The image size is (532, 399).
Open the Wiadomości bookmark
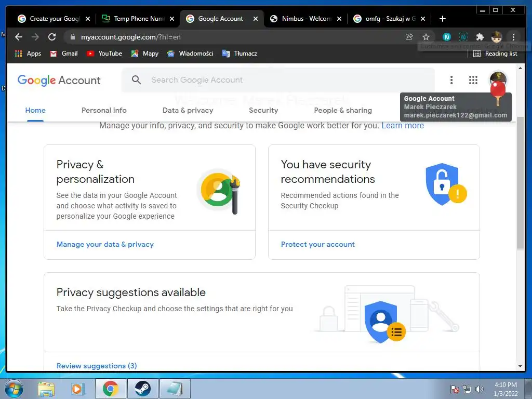[190, 54]
